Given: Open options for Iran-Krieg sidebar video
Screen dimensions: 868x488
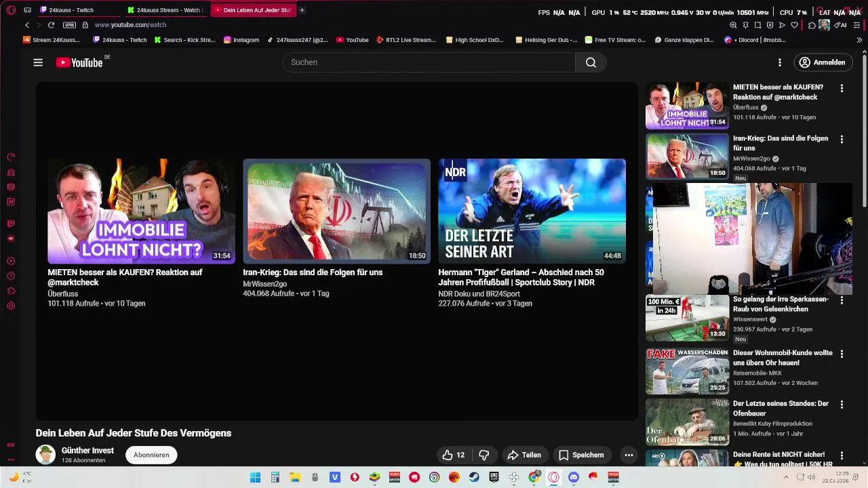Looking at the screenshot, I should (842, 140).
